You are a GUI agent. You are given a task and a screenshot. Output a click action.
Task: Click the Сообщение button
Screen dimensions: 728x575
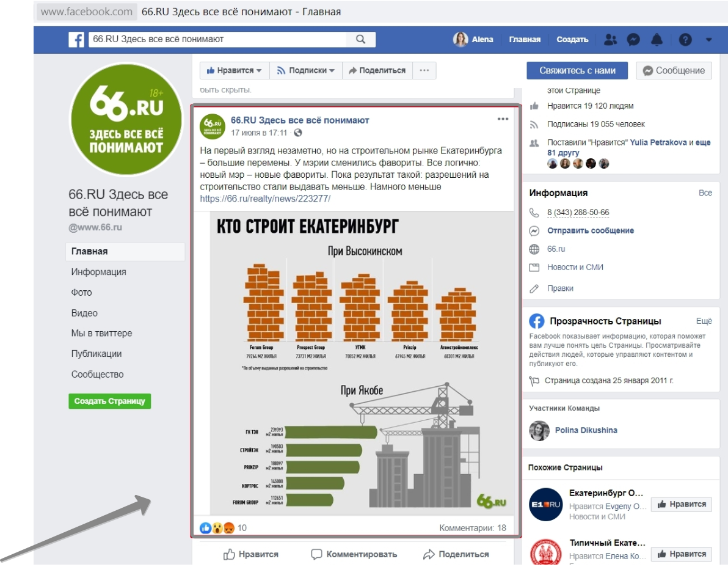pyautogui.click(x=674, y=71)
